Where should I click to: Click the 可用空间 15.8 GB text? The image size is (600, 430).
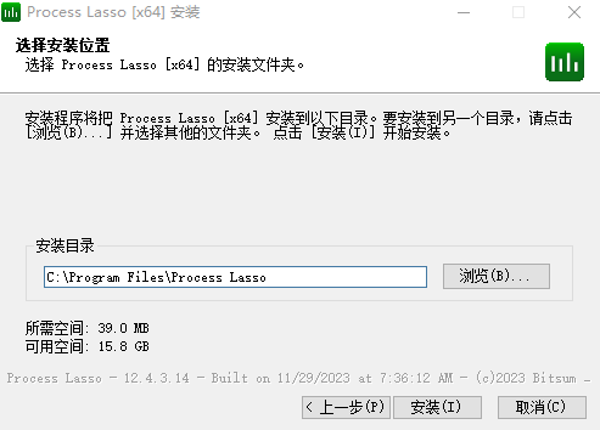(87, 347)
